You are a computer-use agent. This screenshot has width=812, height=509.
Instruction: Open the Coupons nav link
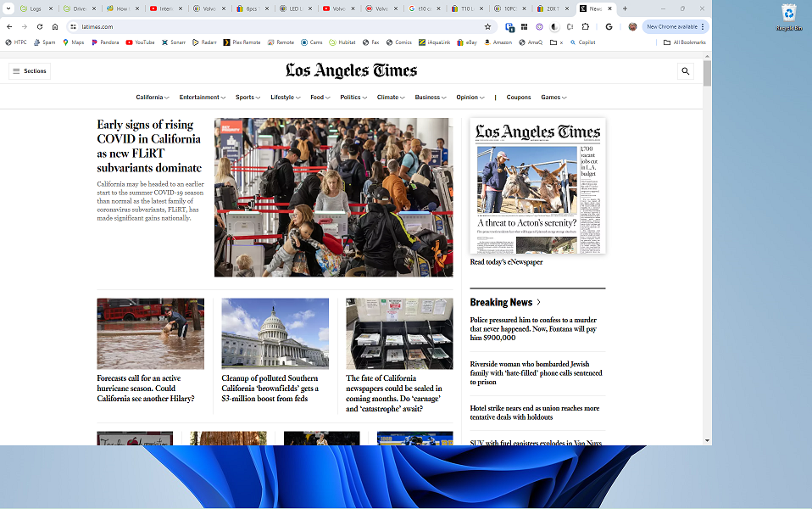pyautogui.click(x=519, y=98)
